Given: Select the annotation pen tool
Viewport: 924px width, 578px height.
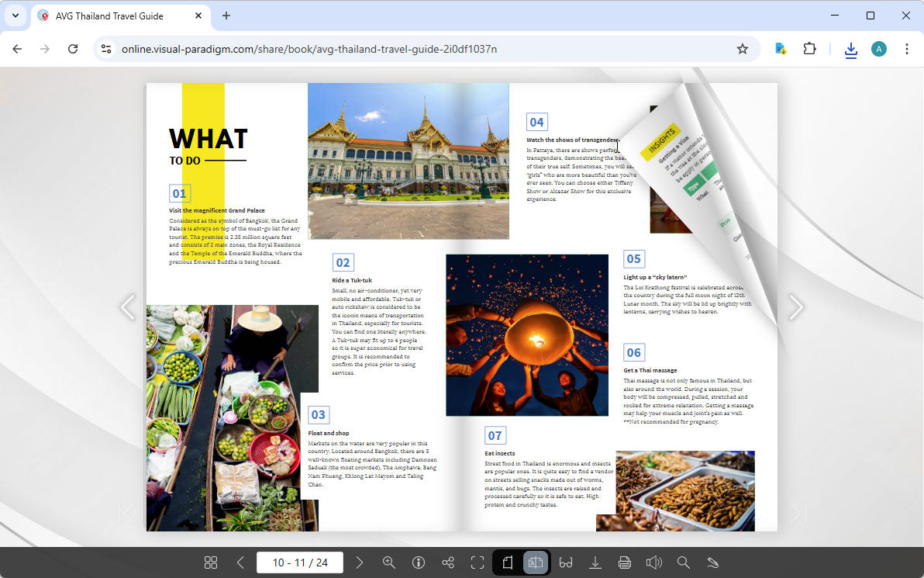Looking at the screenshot, I should pyautogui.click(x=713, y=562).
